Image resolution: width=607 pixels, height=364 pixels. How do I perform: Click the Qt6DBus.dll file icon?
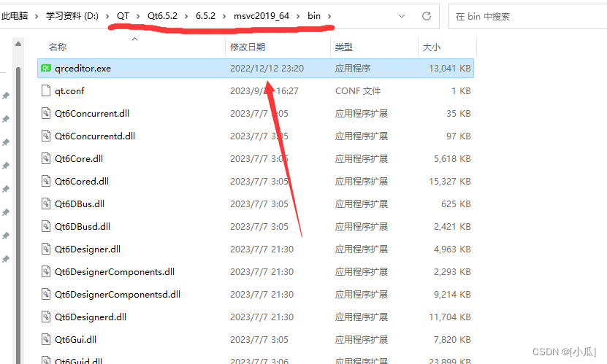pyautogui.click(x=46, y=204)
